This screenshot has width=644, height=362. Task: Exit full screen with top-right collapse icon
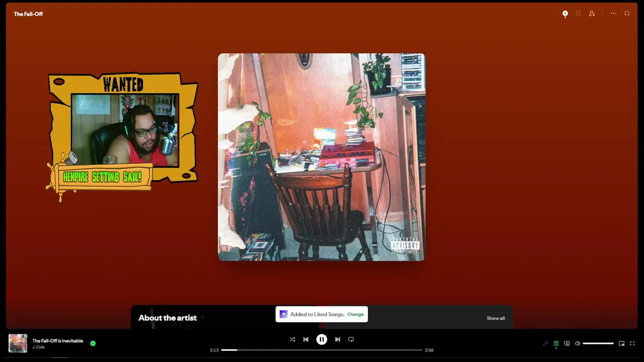coord(627,14)
